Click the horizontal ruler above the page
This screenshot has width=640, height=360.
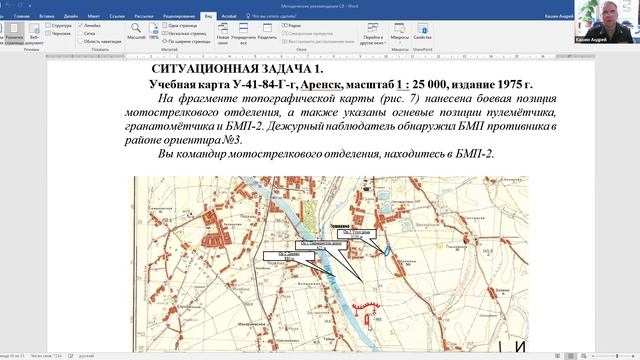coord(320,56)
